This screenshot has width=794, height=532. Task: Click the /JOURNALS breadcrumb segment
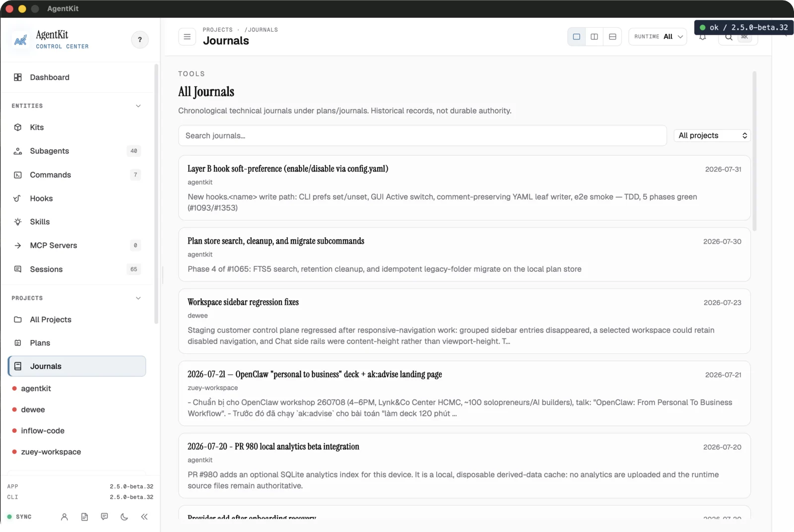[261, 30]
